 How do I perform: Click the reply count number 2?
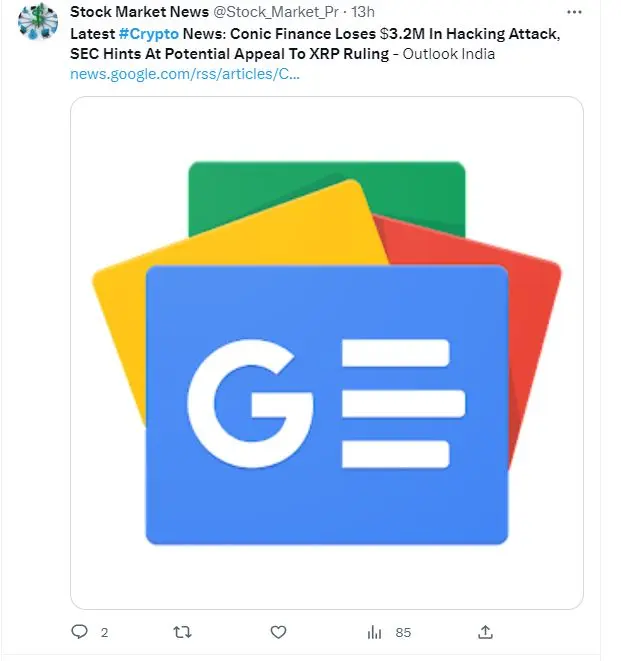(x=104, y=633)
